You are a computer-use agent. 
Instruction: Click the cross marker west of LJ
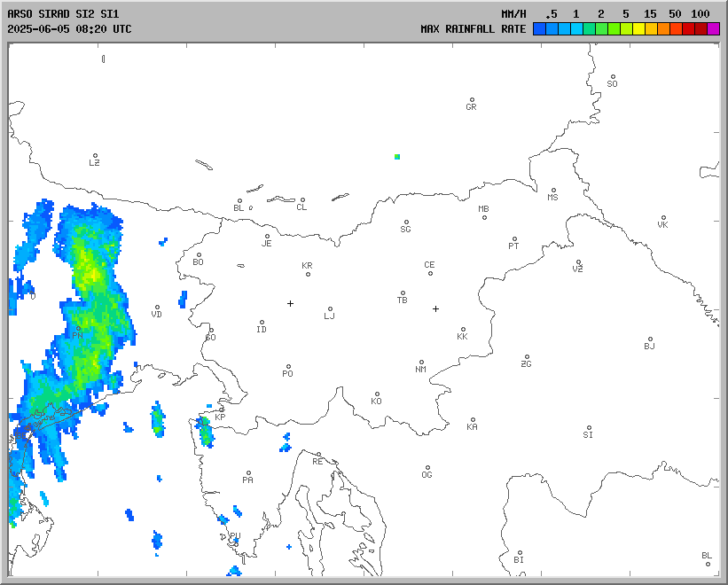pos(290,303)
